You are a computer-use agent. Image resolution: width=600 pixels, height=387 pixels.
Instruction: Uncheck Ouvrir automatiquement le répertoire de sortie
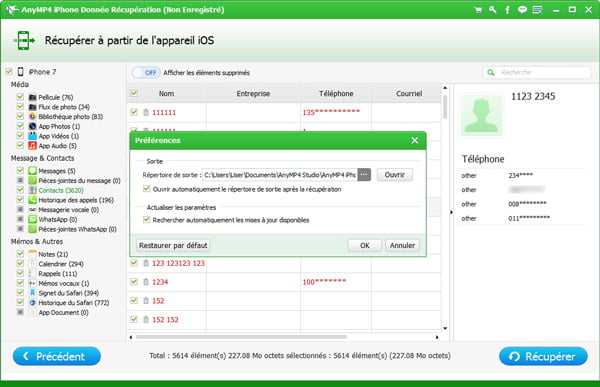[x=146, y=189]
